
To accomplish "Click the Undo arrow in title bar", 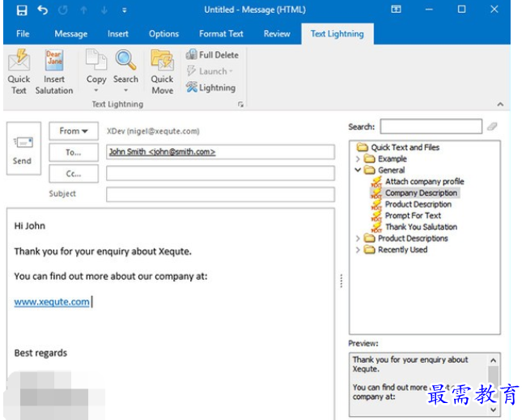I will (x=42, y=11).
